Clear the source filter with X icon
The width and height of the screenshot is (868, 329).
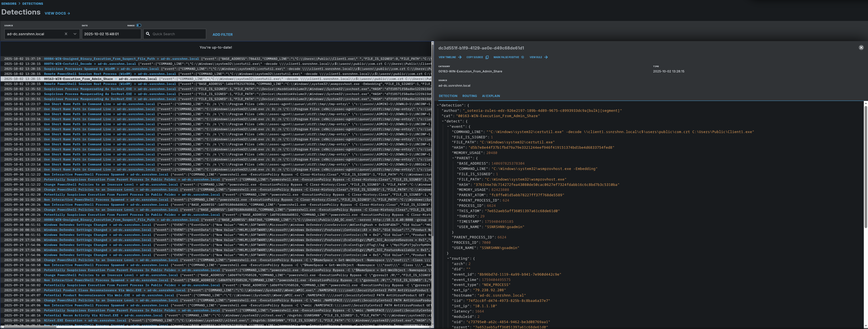66,34
